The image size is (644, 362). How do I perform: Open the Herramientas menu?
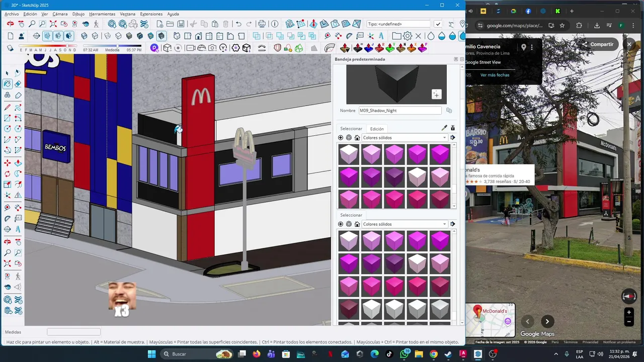coord(102,14)
